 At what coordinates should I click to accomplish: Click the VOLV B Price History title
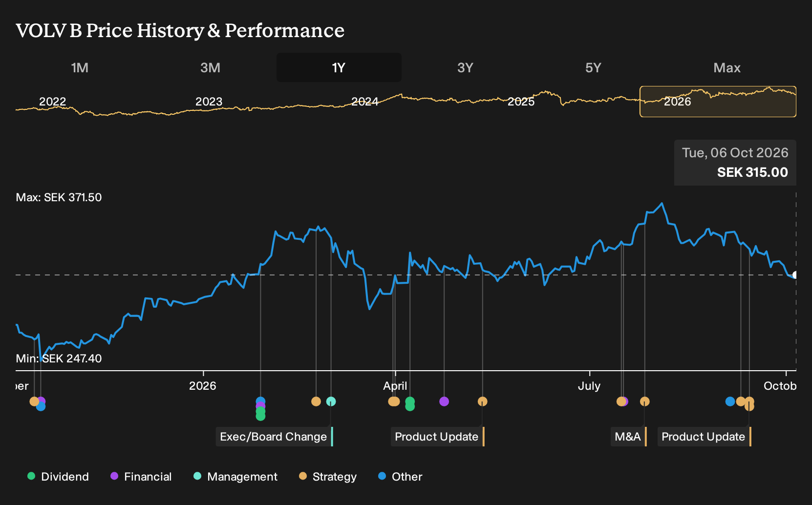(x=180, y=30)
